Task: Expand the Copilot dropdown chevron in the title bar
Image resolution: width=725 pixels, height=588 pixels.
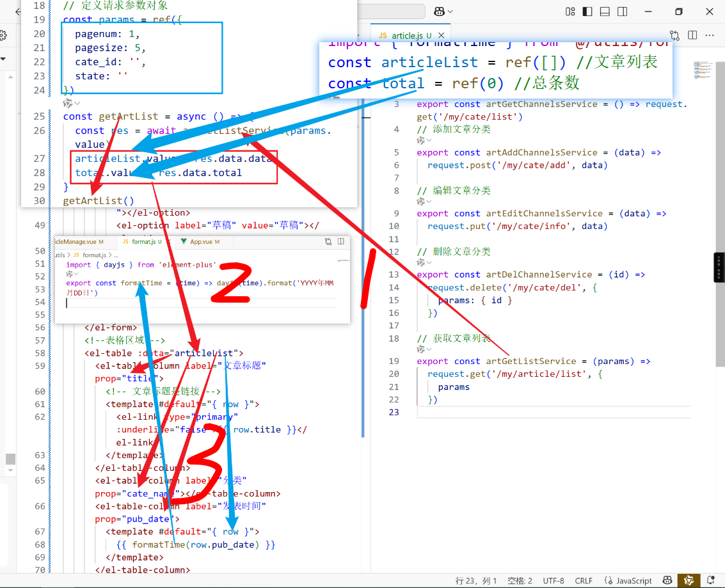Action: (x=450, y=12)
